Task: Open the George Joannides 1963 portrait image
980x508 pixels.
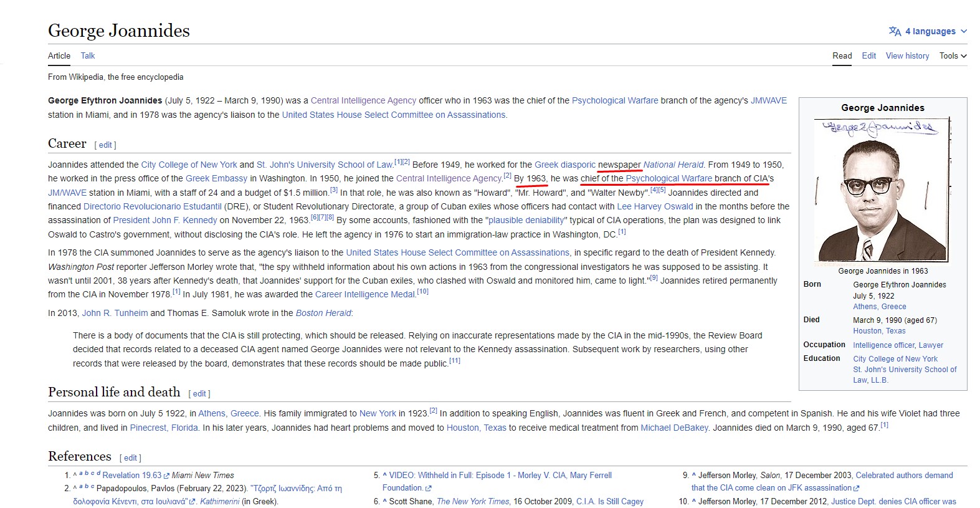Action: (x=883, y=190)
